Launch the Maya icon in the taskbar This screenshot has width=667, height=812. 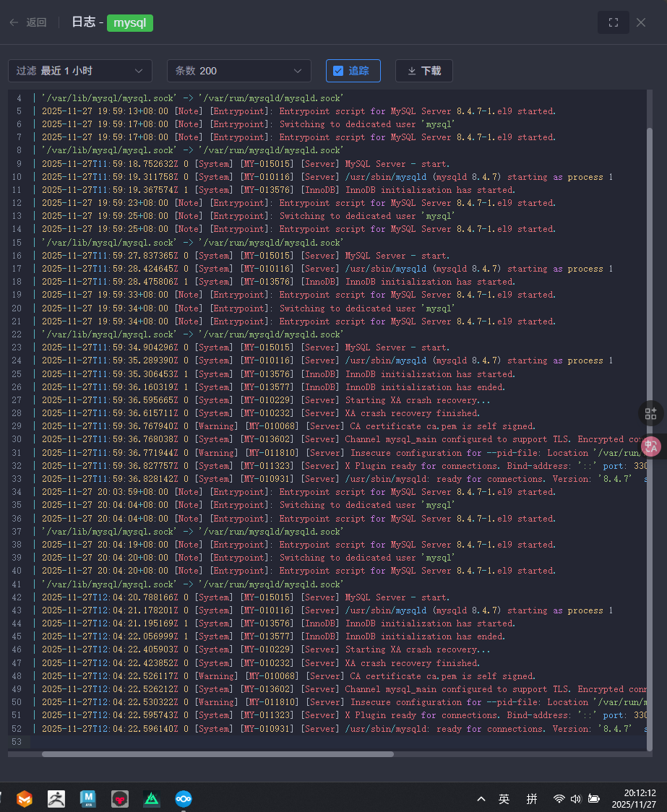point(88,799)
